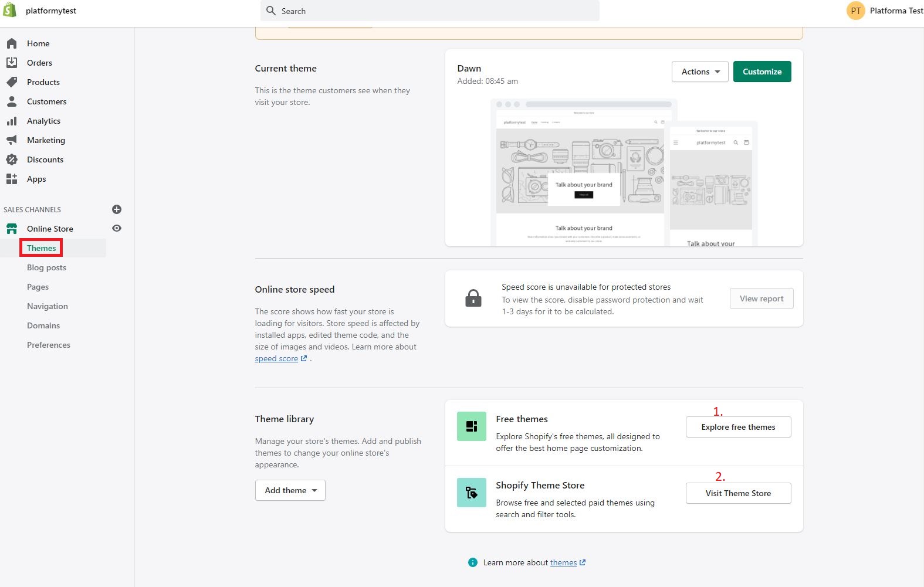The image size is (924, 587).
Task: Click the Dawn desktop preview thumbnail
Action: pyautogui.click(x=580, y=172)
